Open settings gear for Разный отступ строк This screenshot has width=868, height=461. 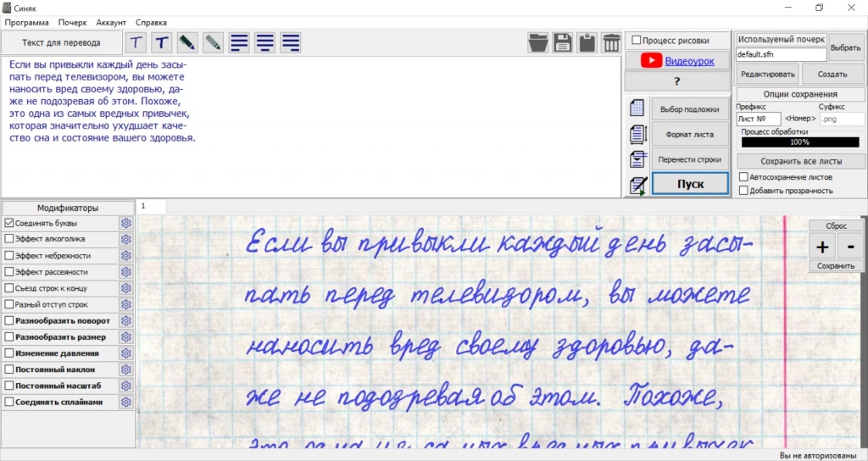[x=126, y=304]
